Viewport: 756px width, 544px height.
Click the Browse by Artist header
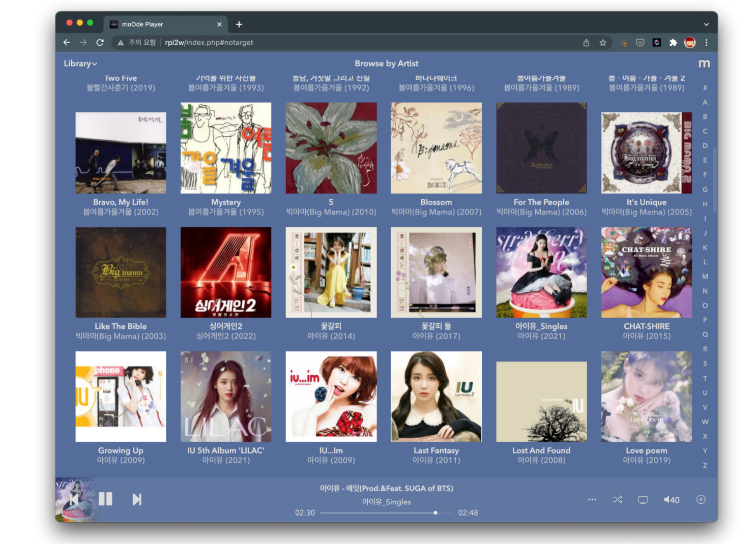387,64
